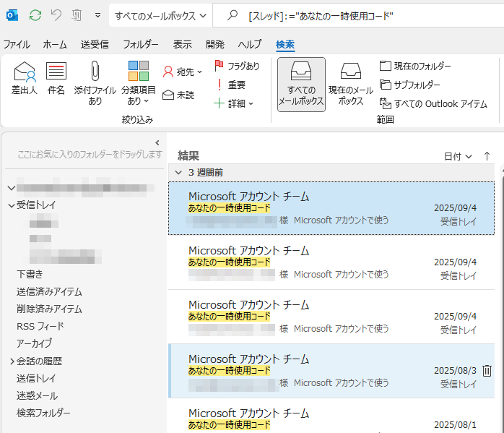This screenshot has height=433, width=504.
Task: Set scope to すべてのメールボックス button
Action: [301, 85]
